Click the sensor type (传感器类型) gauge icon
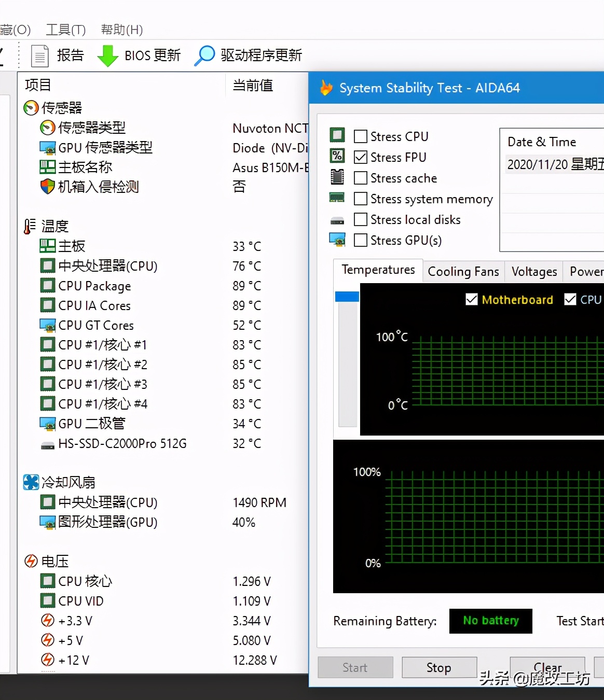604x700 pixels. tap(48, 128)
